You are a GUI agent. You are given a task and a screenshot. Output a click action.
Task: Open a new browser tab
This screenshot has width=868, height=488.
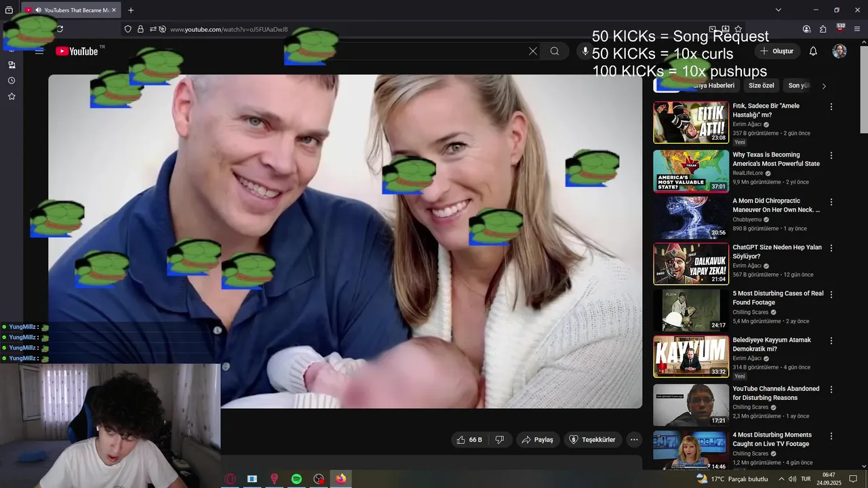pos(131,10)
